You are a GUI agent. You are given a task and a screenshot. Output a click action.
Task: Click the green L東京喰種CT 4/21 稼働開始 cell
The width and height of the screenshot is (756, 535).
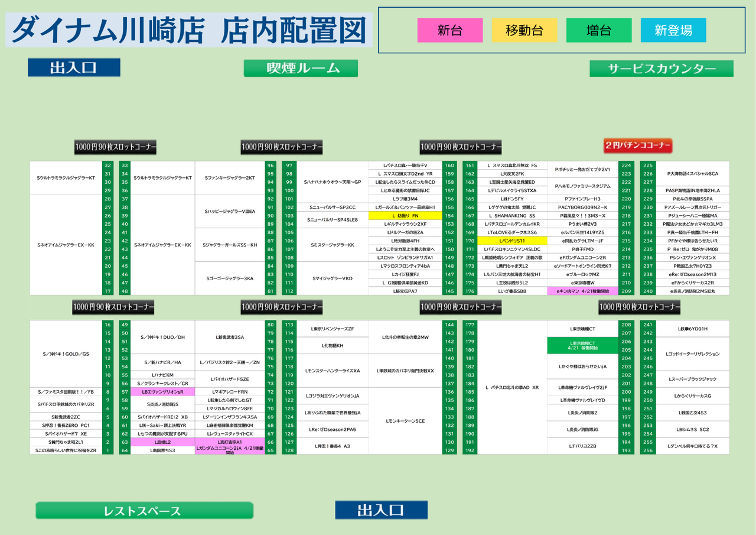pyautogui.click(x=582, y=346)
